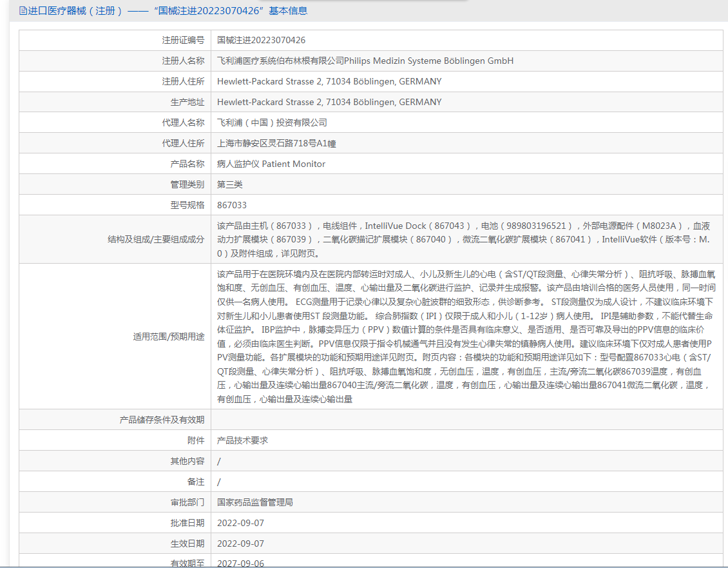This screenshot has height=568, width=728.
Task: Click the page title '进口医疗器械（注册）' basic info heading
Action: click(168, 11)
